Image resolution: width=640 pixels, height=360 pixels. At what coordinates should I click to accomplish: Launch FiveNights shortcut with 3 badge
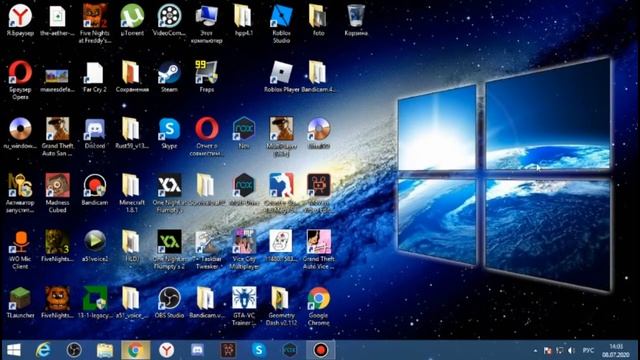pos(57,246)
